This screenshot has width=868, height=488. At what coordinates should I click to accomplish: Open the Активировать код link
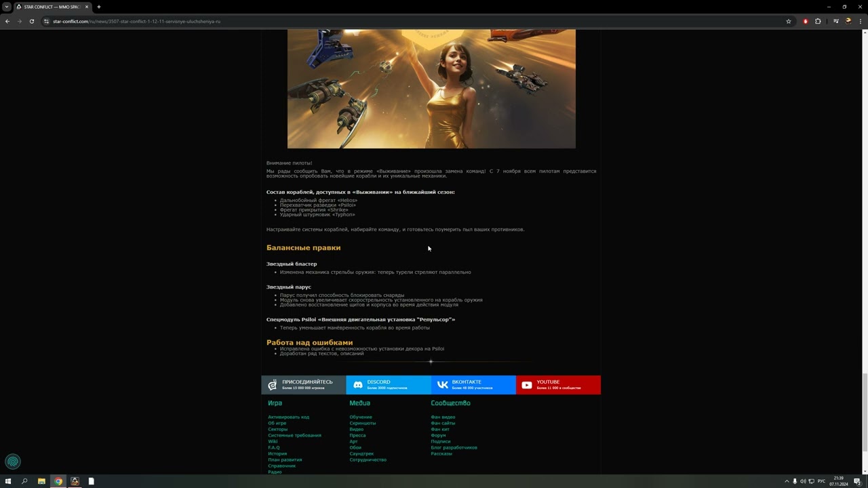[288, 417]
